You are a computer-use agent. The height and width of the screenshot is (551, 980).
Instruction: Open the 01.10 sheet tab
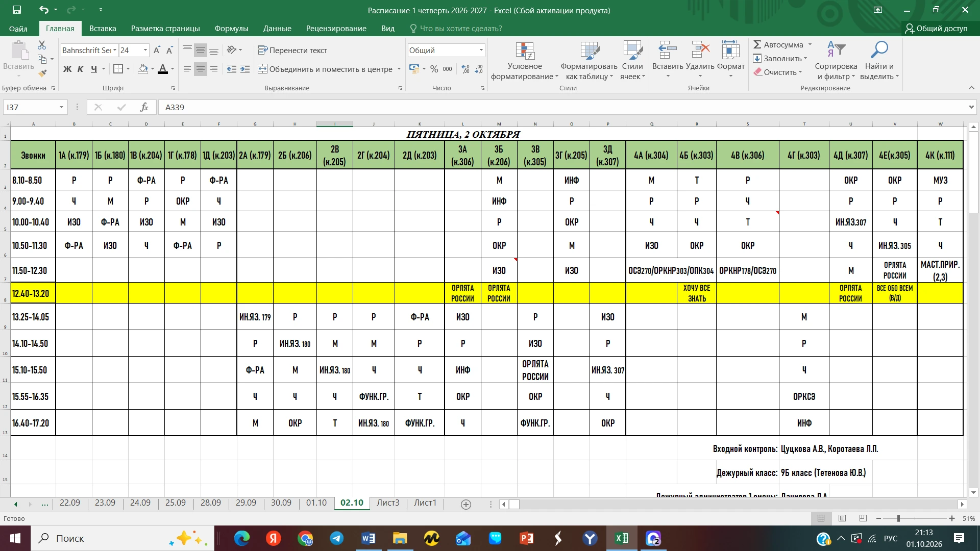[x=316, y=503]
